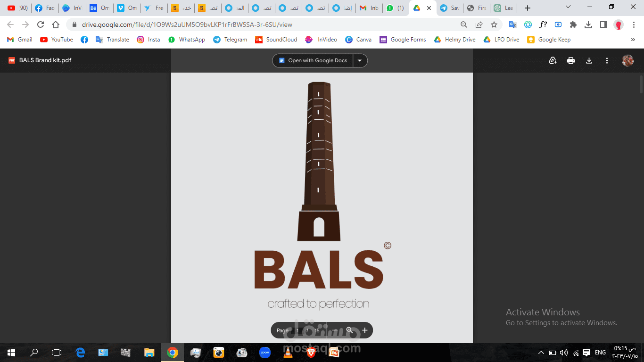Switch to the Lea tab
Screen dimensions: 644x362
(503, 8)
